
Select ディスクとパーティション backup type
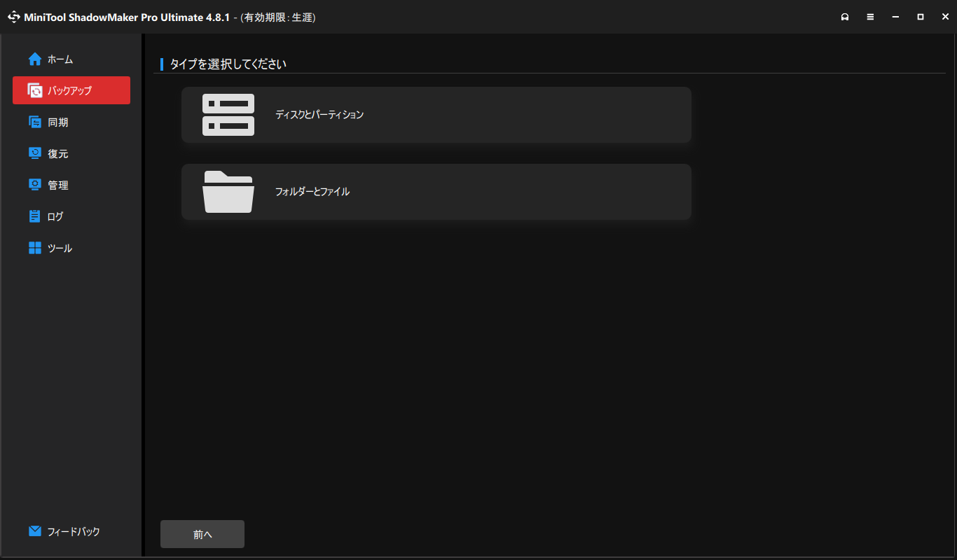436,115
